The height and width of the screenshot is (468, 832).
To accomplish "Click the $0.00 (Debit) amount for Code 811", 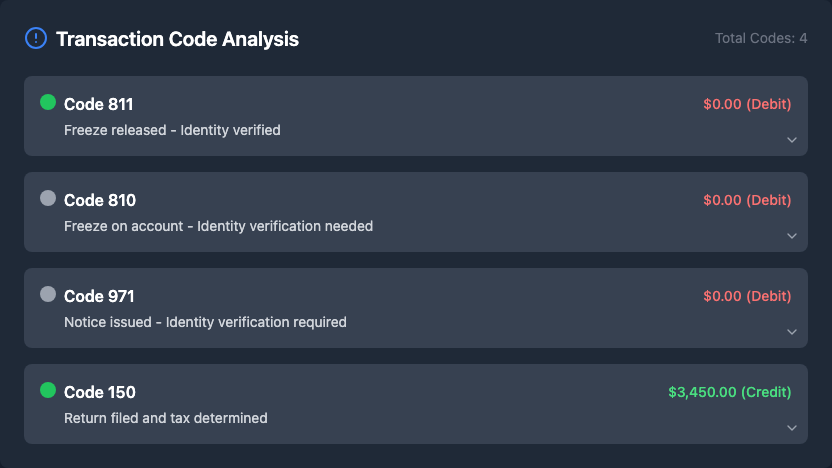I will (x=747, y=104).
